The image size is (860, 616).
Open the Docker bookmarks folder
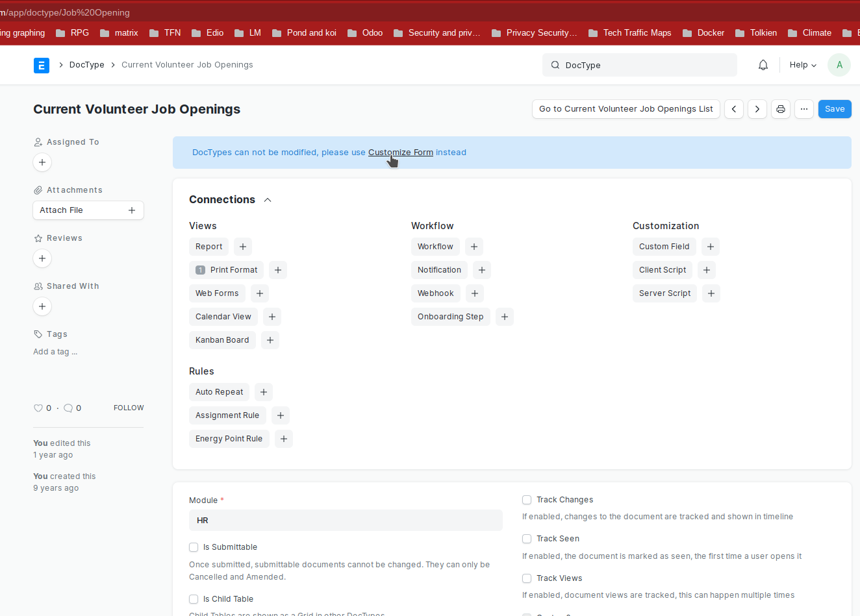click(x=703, y=32)
